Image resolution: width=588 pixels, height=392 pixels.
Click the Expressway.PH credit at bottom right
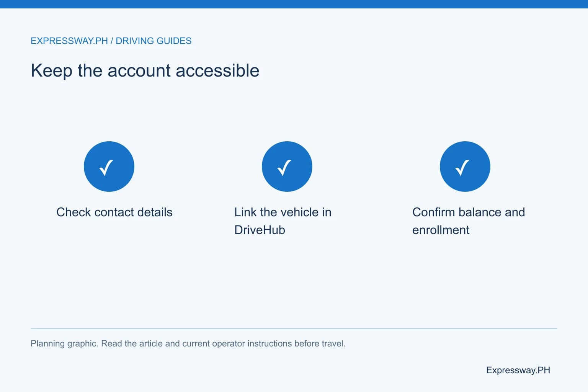tap(518, 370)
